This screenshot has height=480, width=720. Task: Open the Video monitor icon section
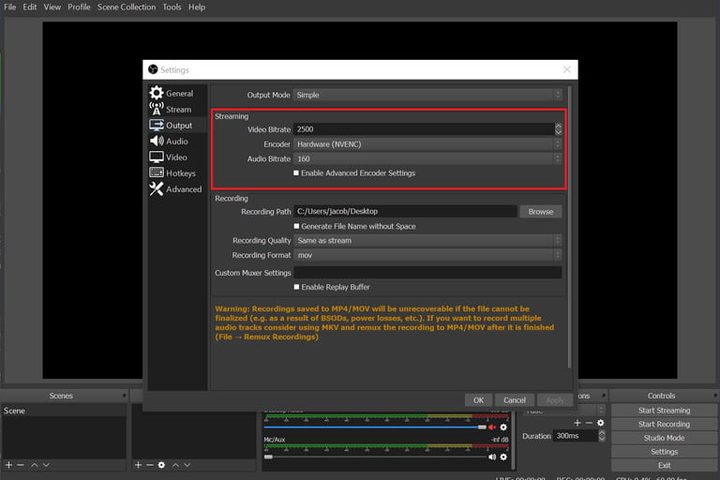click(157, 157)
